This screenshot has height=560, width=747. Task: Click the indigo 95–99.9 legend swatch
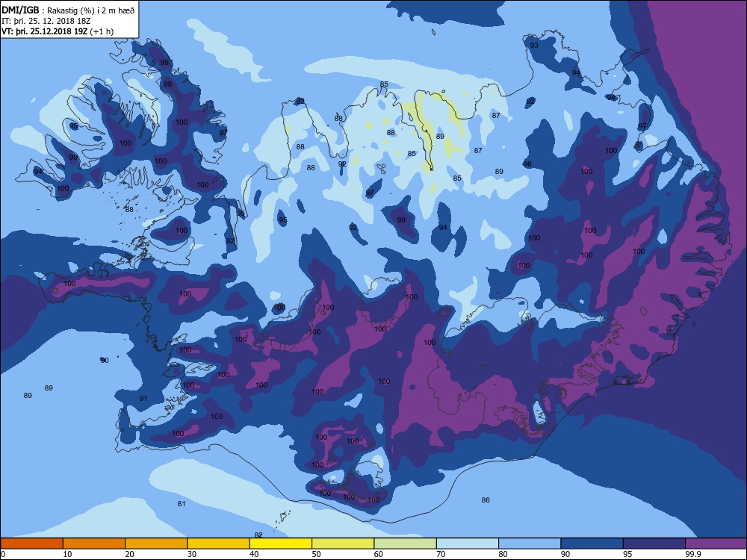point(654,544)
